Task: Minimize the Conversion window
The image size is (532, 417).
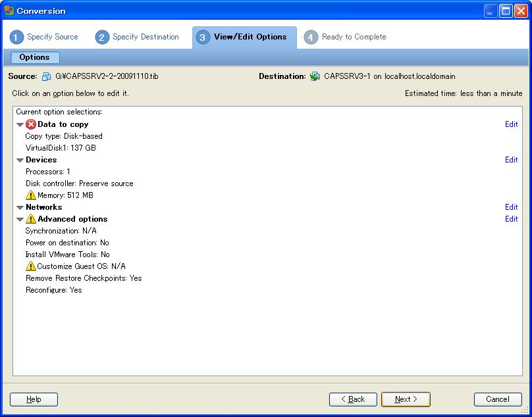Action: (490, 11)
